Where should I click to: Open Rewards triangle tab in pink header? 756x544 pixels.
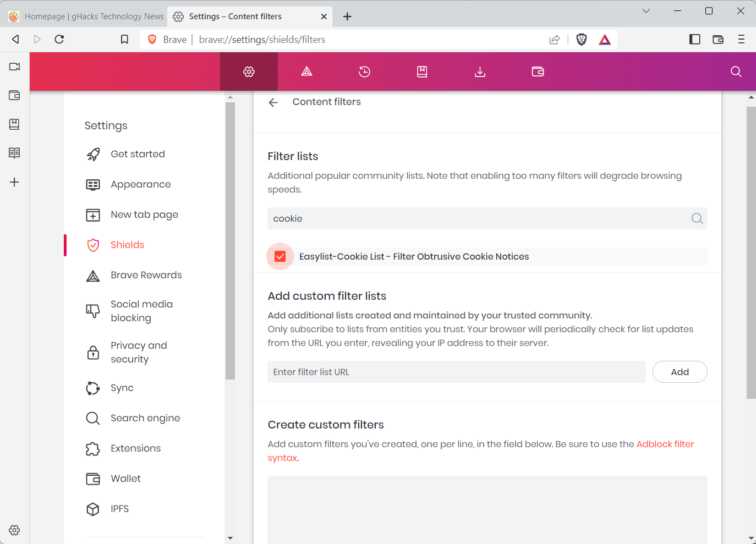(306, 72)
